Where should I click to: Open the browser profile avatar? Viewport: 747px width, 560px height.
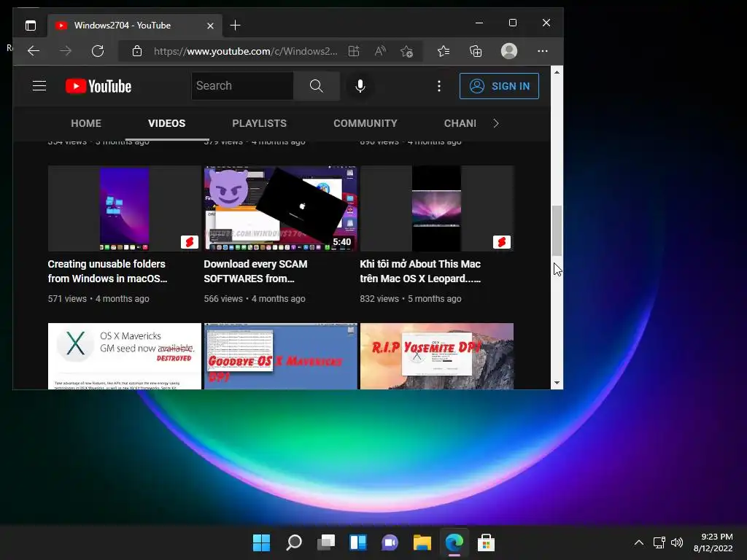[x=508, y=51]
